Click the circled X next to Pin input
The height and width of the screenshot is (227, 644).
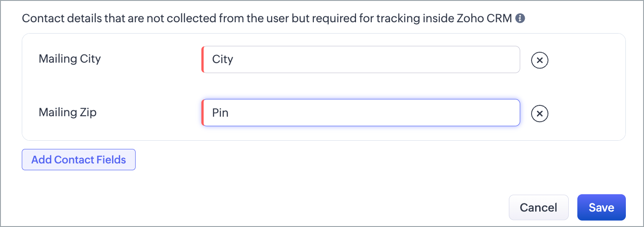540,113
